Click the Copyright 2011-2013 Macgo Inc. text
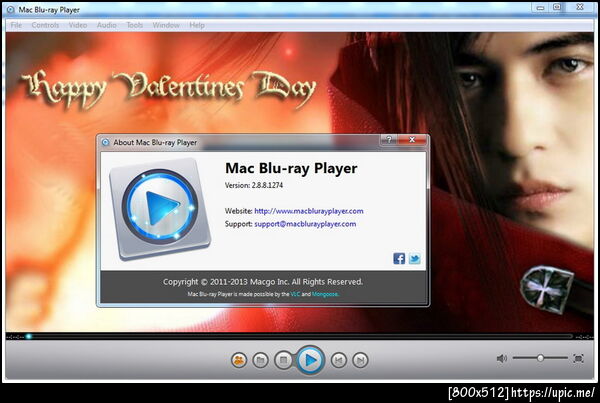This screenshot has width=600, height=403. [x=263, y=282]
